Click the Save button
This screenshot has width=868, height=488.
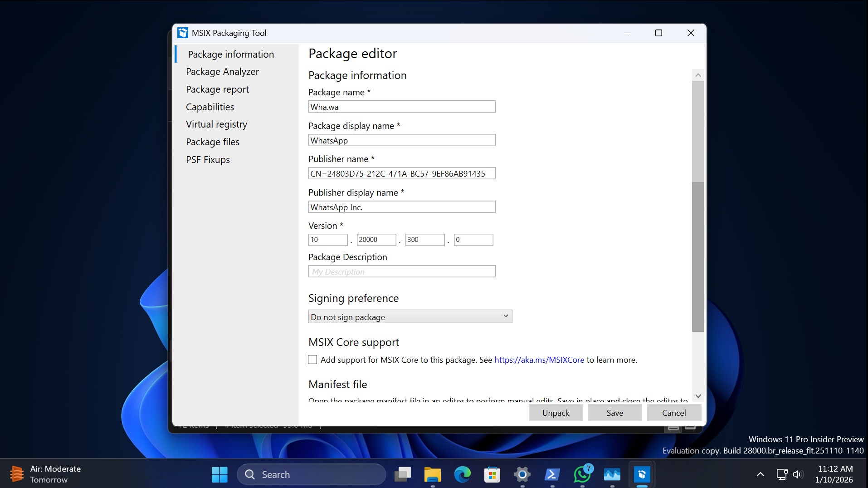pos(614,413)
